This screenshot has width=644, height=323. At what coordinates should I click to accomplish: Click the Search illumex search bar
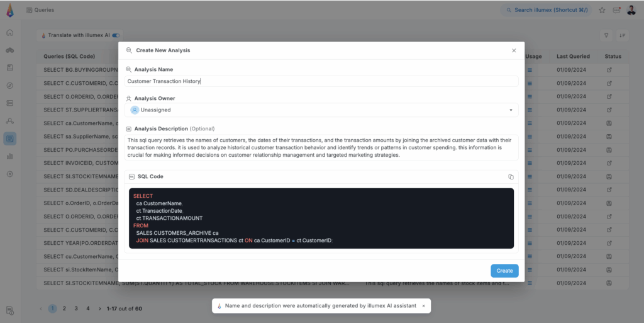point(547,10)
